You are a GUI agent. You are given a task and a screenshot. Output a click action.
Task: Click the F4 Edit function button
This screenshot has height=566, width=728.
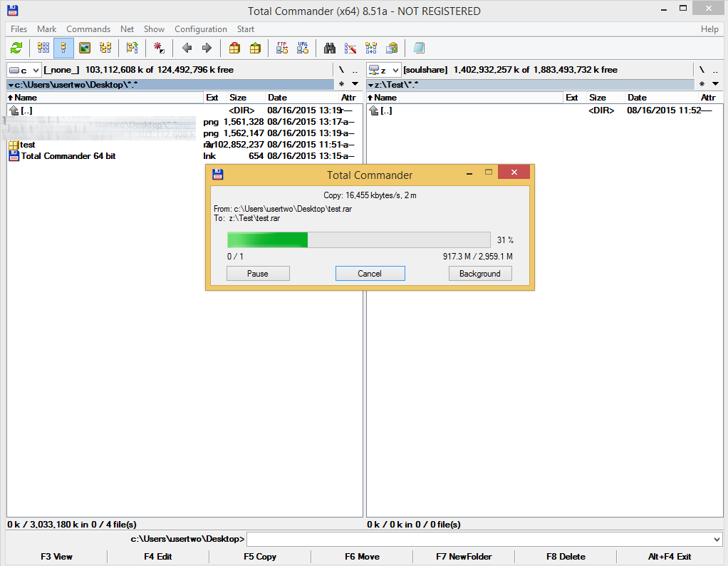158,557
